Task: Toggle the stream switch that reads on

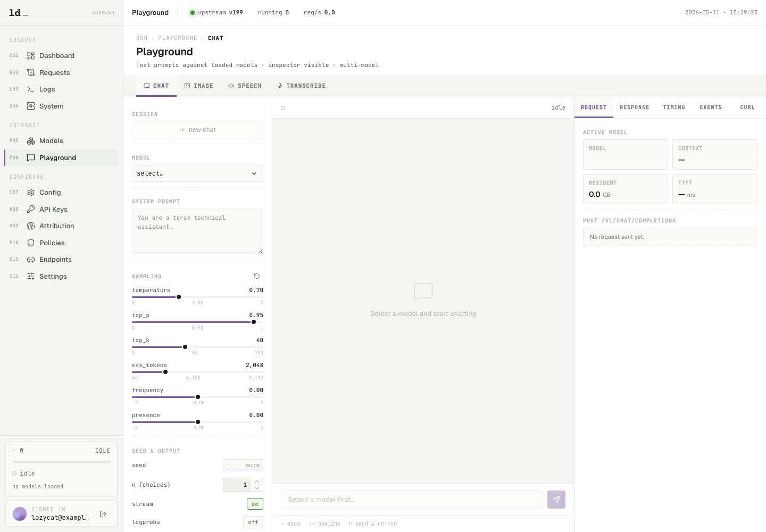Action: (x=255, y=504)
